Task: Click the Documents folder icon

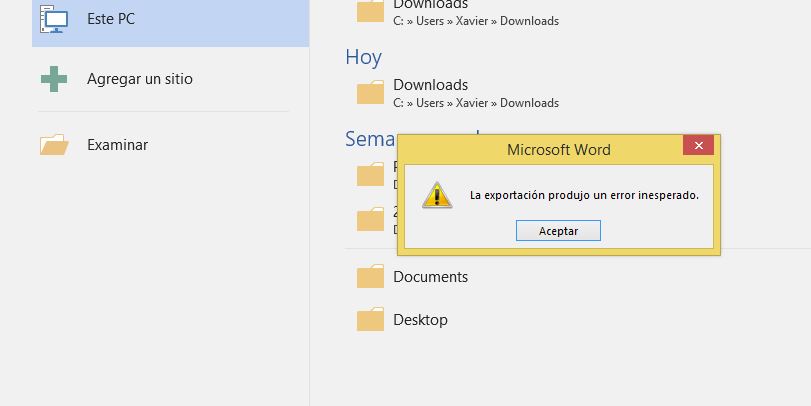Action: [x=370, y=276]
